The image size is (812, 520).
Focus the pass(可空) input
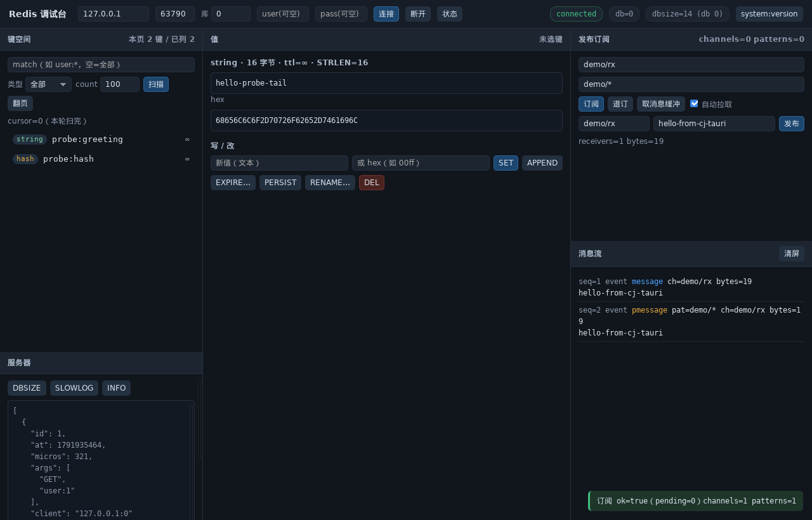[x=341, y=14]
